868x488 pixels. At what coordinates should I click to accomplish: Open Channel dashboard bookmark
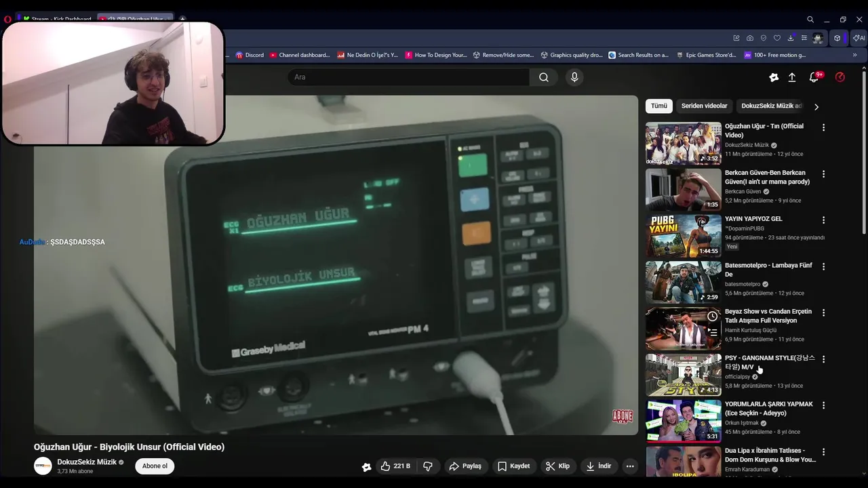pos(299,55)
